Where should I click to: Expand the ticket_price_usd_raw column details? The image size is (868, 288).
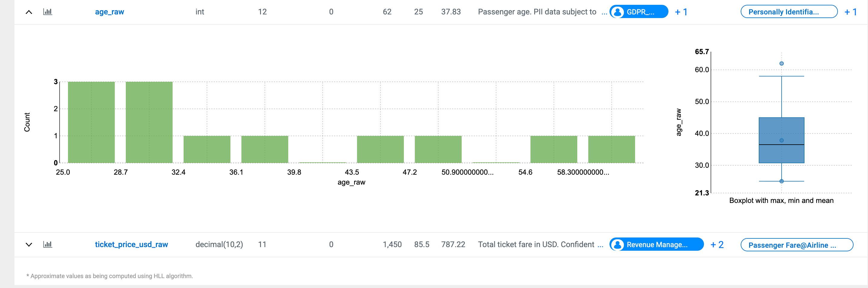(x=29, y=245)
